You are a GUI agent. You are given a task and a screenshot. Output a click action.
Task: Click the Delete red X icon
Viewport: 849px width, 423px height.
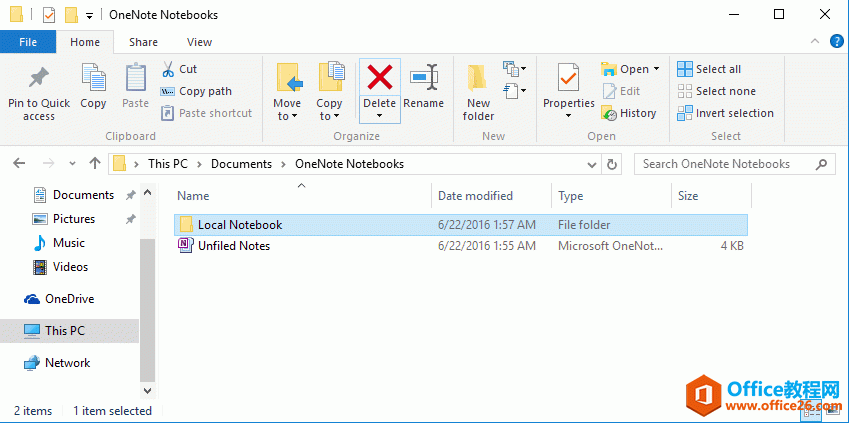coord(379,78)
